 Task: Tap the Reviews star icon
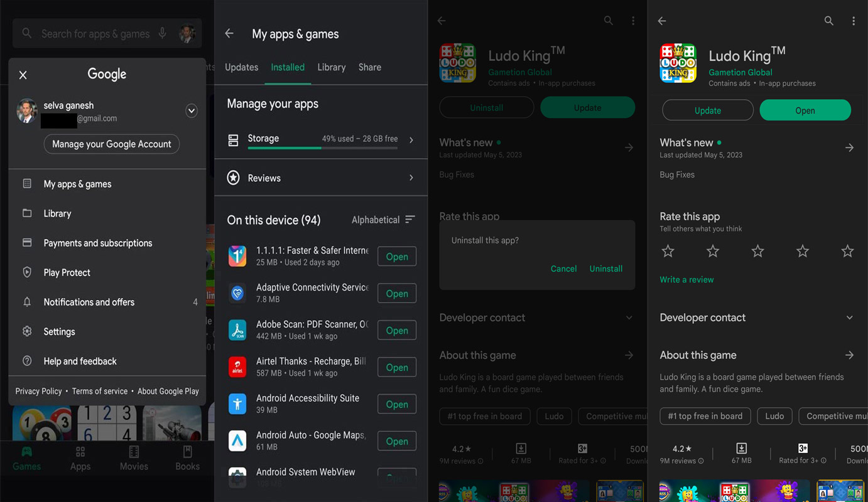[233, 178]
